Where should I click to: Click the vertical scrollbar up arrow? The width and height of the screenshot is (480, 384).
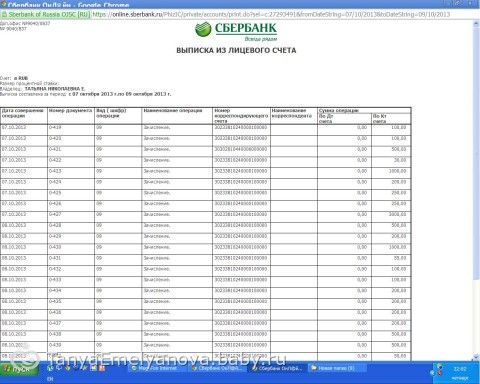(476, 25)
